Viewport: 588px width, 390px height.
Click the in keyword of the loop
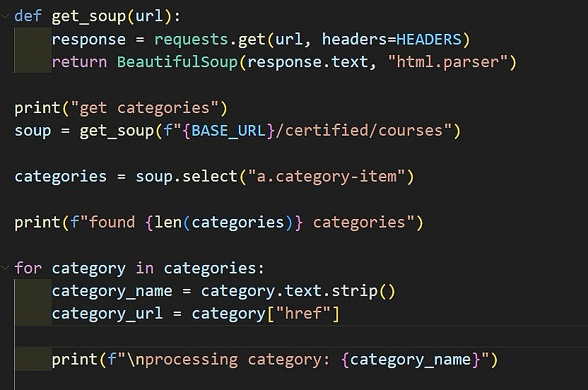point(145,268)
